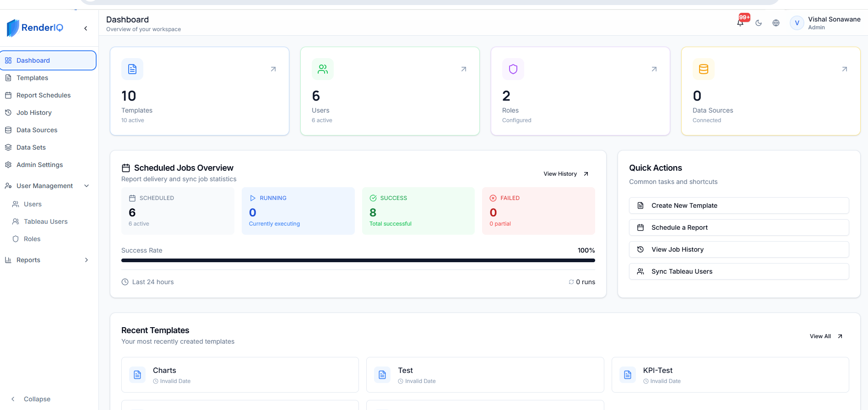
Task: Click the Roles card shield icon
Action: [513, 69]
